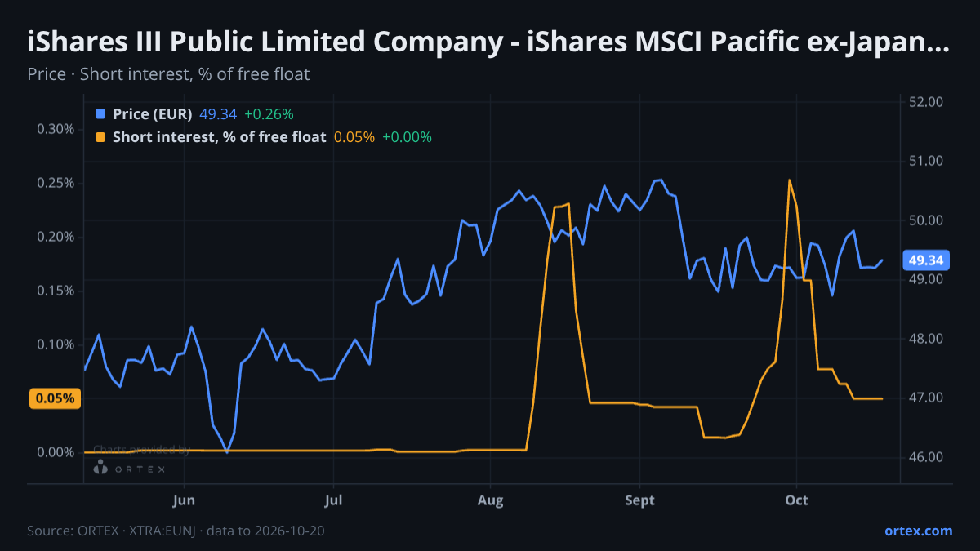Select the Short interest, % of free float legend label
Screen dimensions: 980x551
click(x=220, y=137)
